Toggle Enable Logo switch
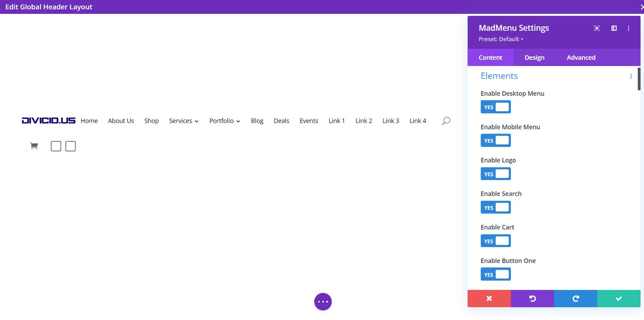 tap(496, 174)
